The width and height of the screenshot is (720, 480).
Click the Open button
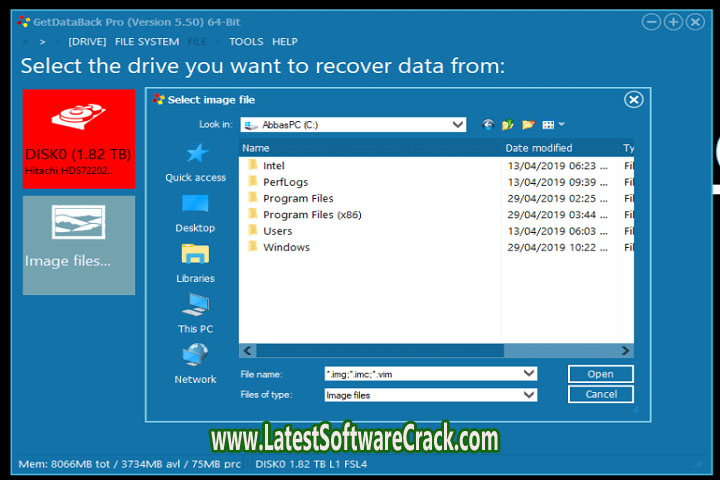[600, 374]
